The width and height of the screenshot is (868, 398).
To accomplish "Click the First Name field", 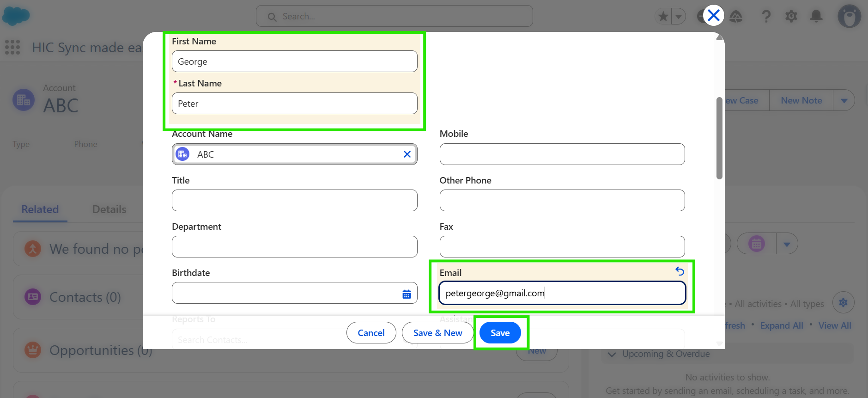I will click(x=295, y=61).
